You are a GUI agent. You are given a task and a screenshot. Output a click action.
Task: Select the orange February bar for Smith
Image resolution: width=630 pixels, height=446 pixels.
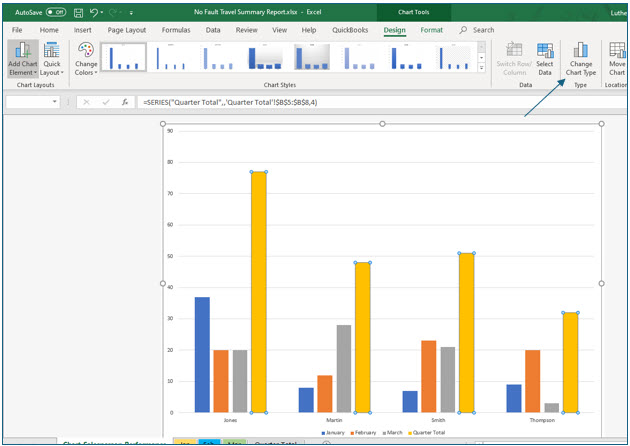[x=429, y=376]
